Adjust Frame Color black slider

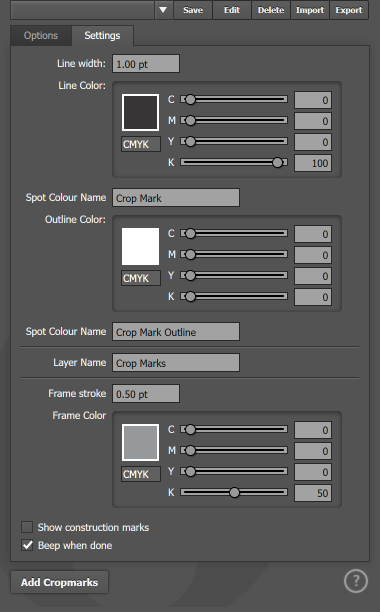pos(234,493)
